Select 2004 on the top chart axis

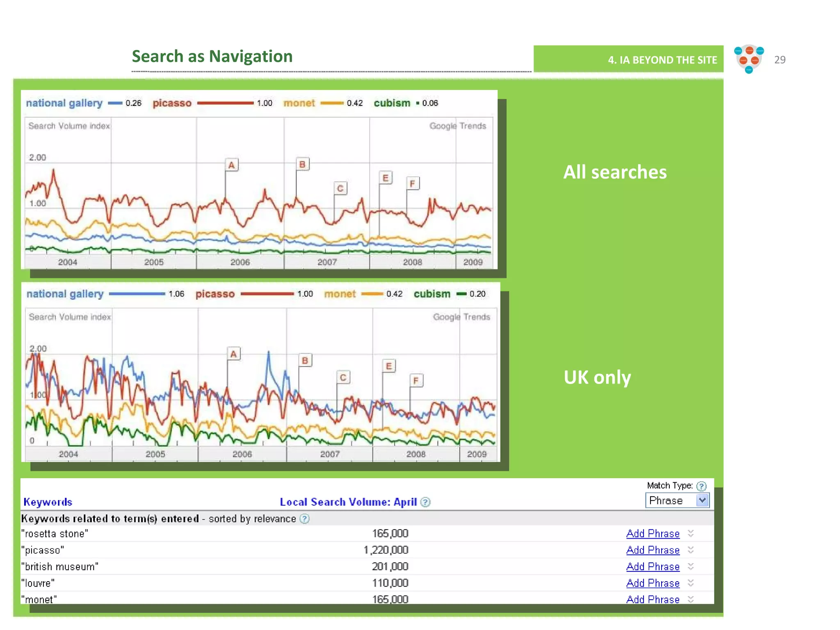[x=68, y=262]
